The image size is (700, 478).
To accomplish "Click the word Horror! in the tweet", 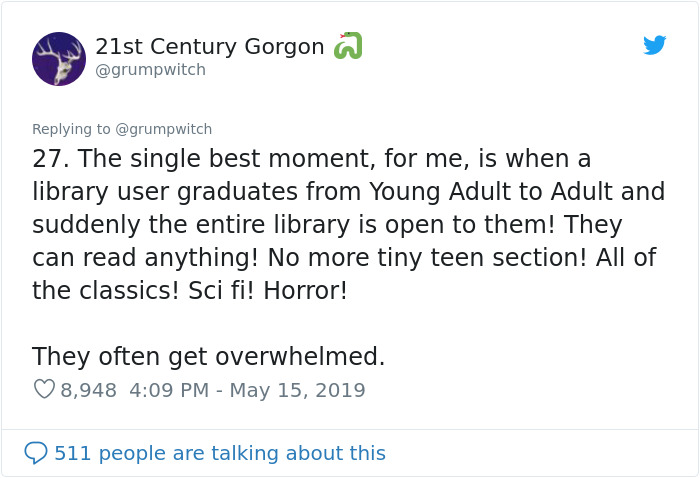I will (305, 291).
